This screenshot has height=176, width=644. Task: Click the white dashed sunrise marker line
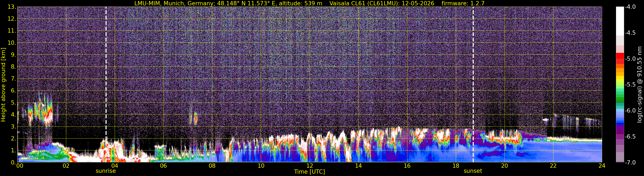[x=106, y=85]
